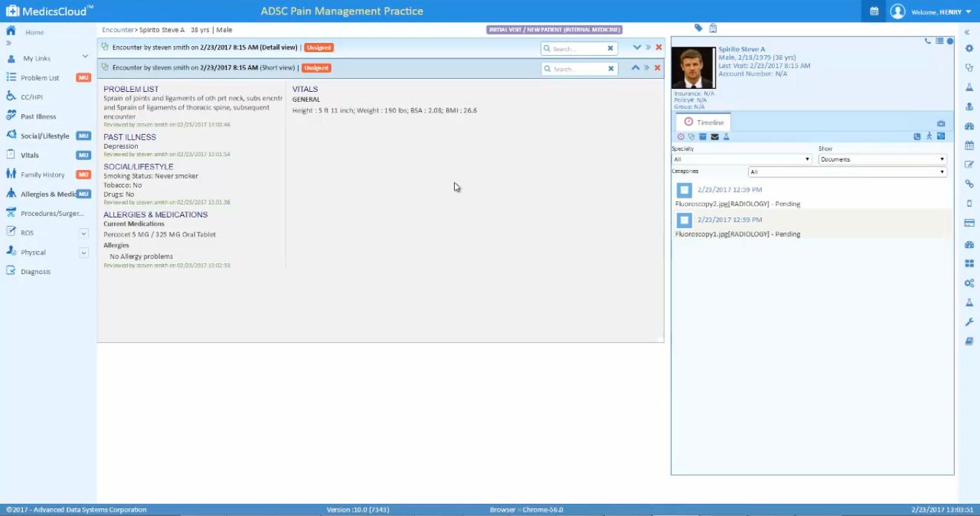Click the clipboard icon above patient panel

coord(713,28)
